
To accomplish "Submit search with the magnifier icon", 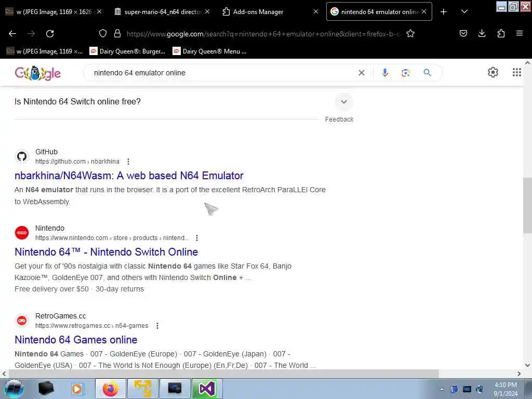I will click(428, 73).
